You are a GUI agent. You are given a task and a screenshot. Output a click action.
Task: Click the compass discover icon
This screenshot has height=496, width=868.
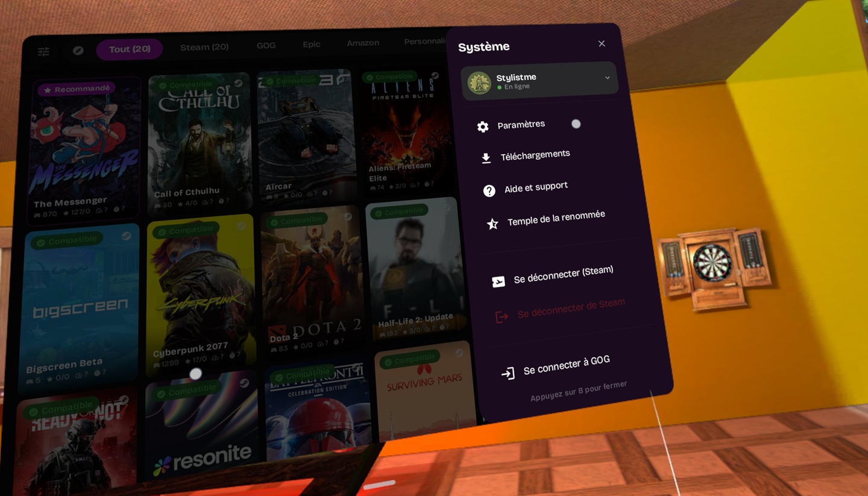78,51
